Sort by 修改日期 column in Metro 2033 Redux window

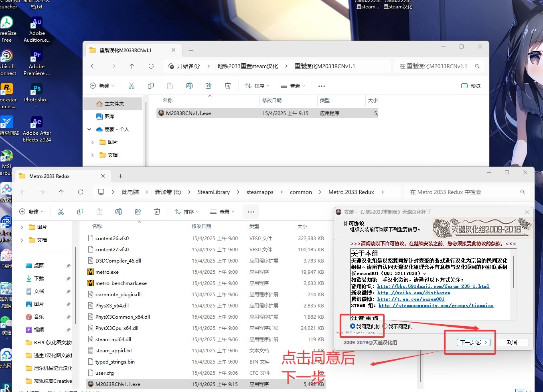[201, 226]
